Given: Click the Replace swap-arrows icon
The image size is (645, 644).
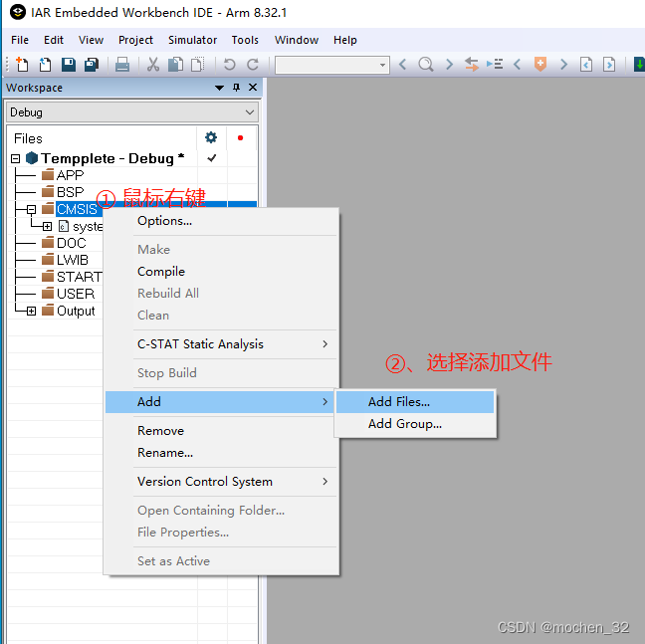Looking at the screenshot, I should [472, 65].
